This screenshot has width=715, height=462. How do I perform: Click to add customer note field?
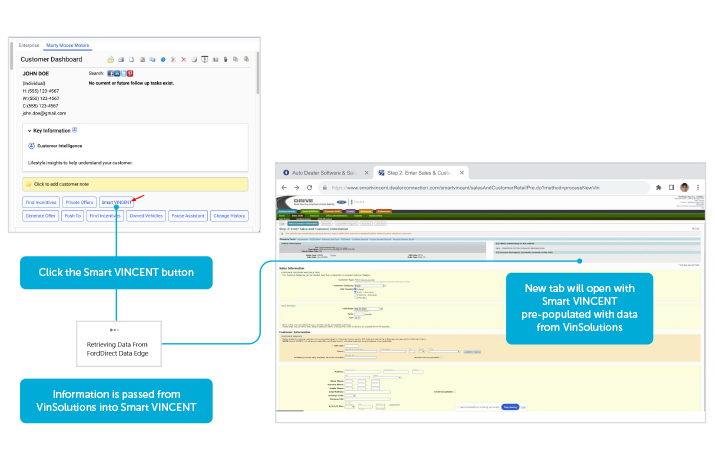click(x=135, y=184)
